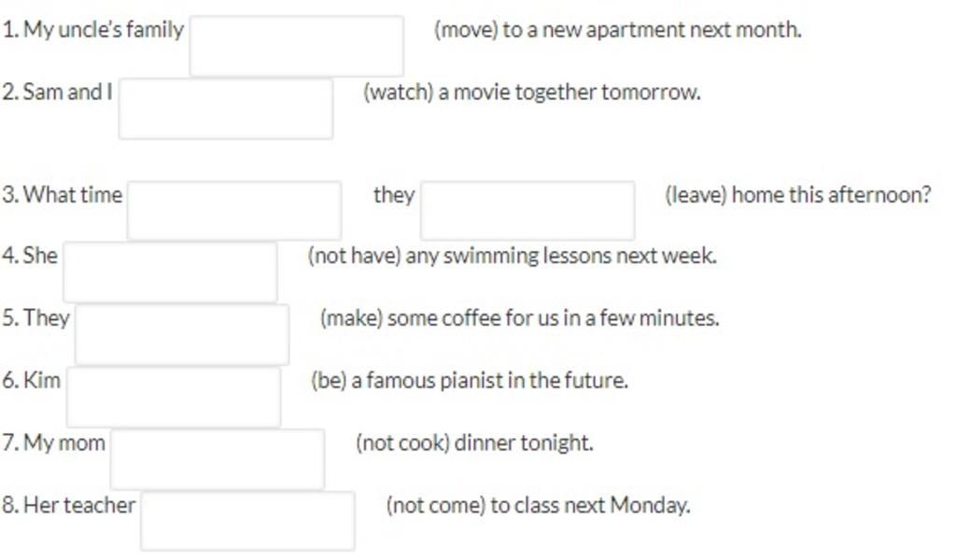This screenshot has width=956, height=560.
Task: Click the "(not cook)" hint text
Action: click(402, 442)
